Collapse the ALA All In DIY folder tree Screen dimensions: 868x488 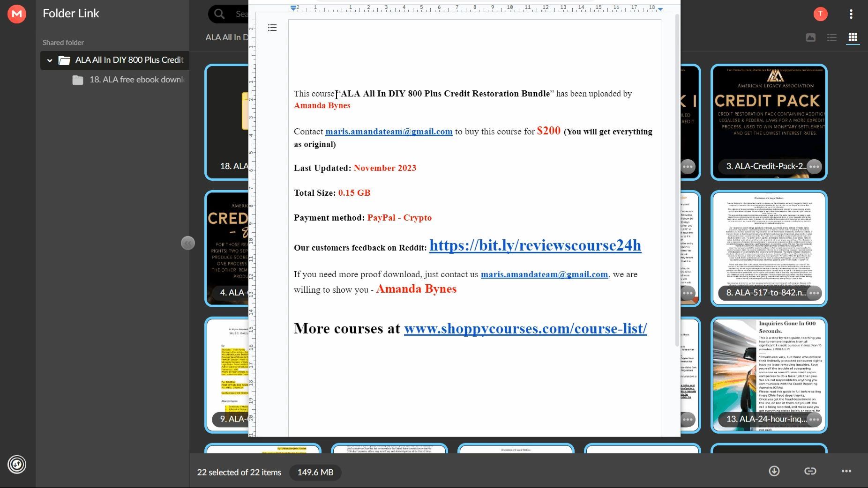[50, 60]
